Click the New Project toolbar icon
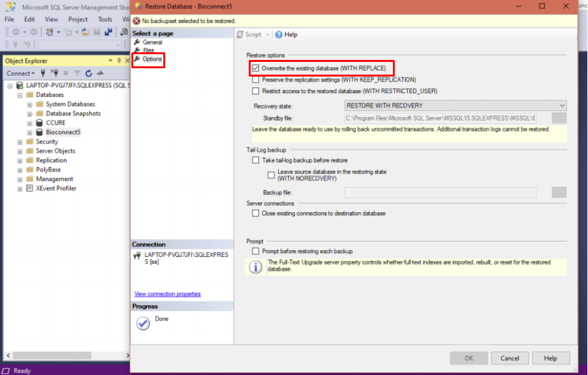This screenshot has height=375, width=588. click(x=50, y=33)
